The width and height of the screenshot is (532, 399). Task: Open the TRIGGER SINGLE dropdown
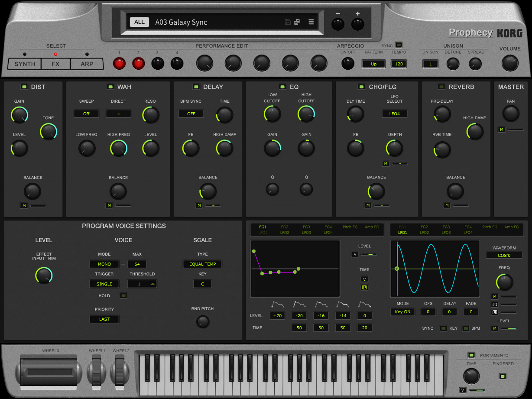tap(104, 284)
